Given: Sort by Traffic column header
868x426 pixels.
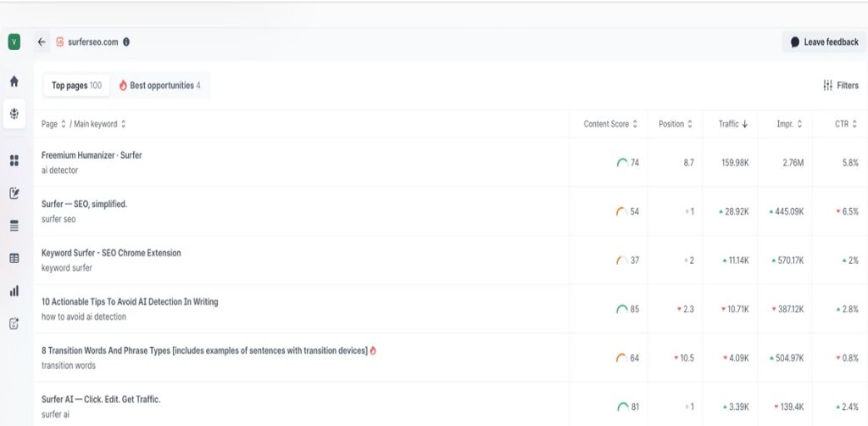Looking at the screenshot, I should pos(733,124).
